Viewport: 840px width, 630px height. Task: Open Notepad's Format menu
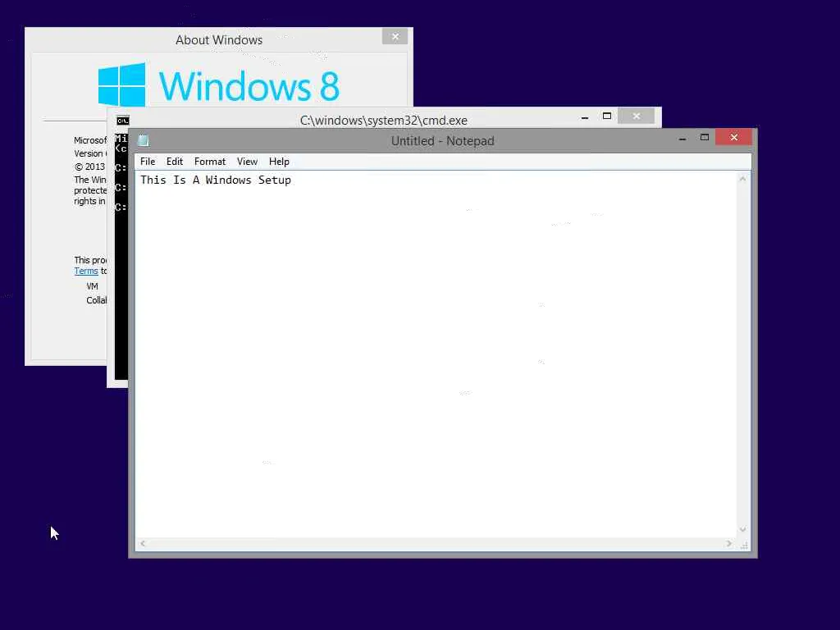pos(209,162)
